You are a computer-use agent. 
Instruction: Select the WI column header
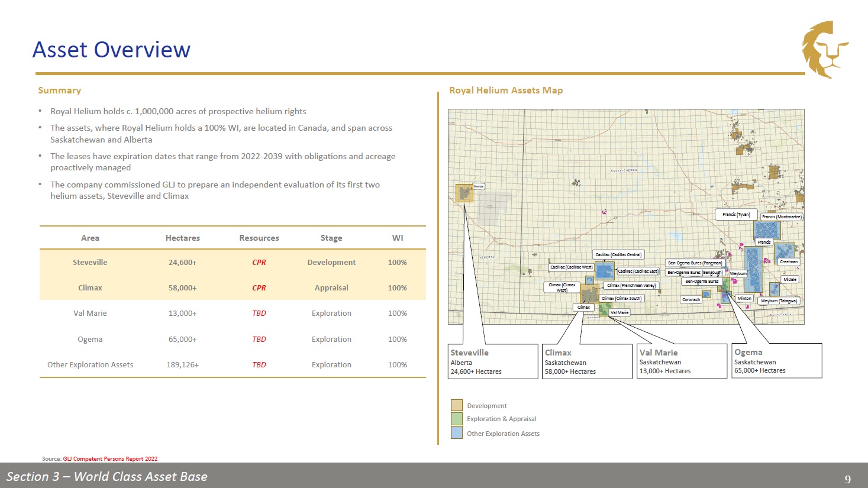[x=398, y=238]
